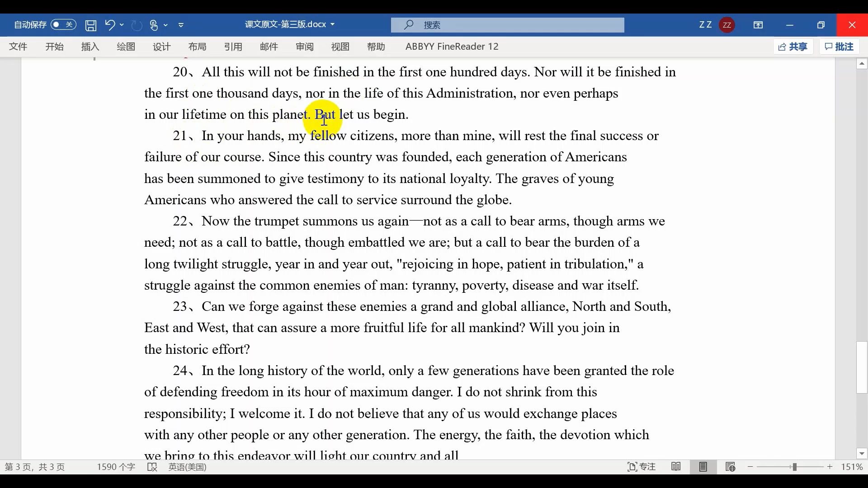Click the number "21、" paragraph marker
This screenshot has width=868, height=488.
[x=184, y=136]
